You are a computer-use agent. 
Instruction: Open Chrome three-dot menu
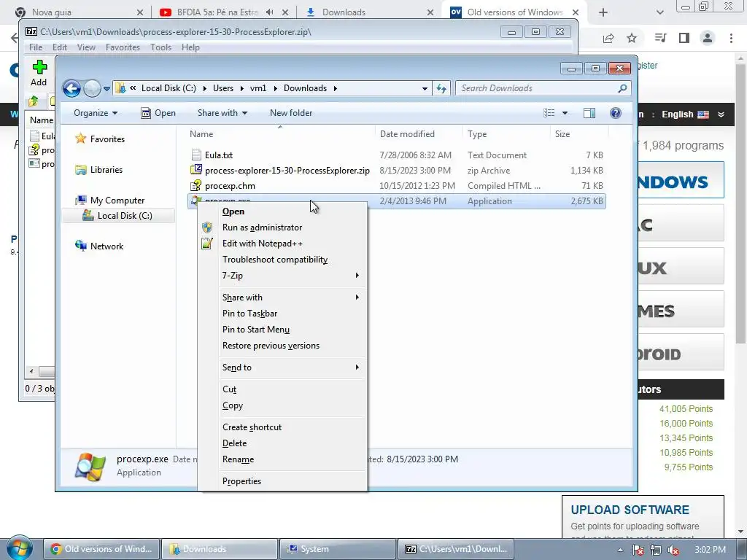[731, 38]
